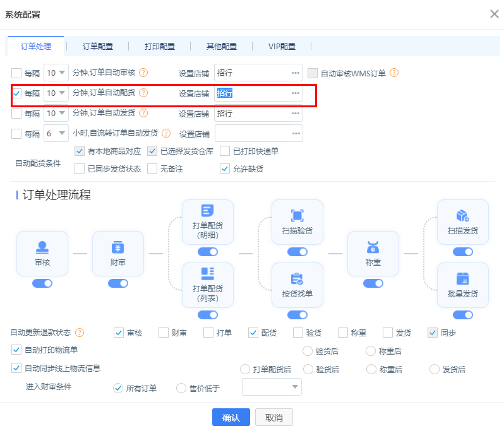Open shop picker for 自流转订单 row
Viewport: 504px width, 431px height.
(296, 134)
